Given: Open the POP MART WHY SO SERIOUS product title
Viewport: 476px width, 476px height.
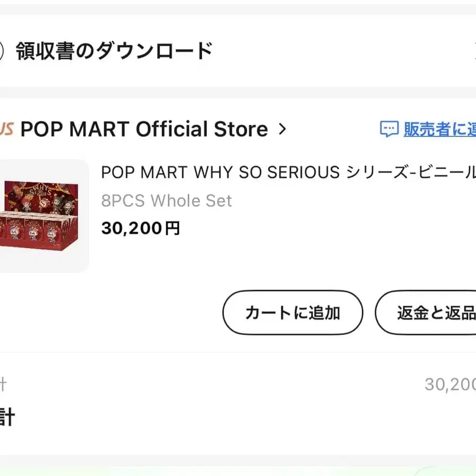Looking at the screenshot, I should [x=288, y=172].
